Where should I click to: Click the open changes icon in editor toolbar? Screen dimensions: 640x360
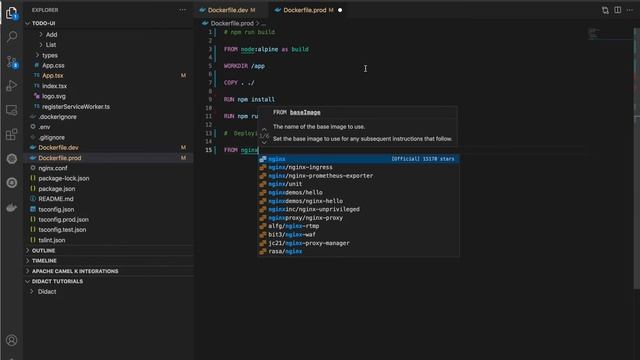(x=605, y=10)
